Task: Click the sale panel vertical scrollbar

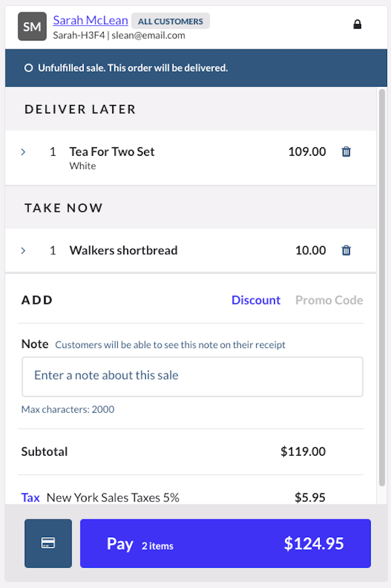Action: (382, 287)
